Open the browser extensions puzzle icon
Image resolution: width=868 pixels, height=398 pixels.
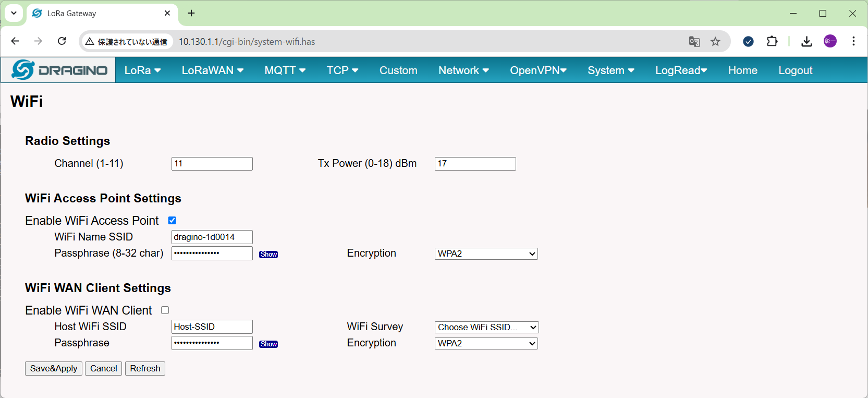point(772,41)
